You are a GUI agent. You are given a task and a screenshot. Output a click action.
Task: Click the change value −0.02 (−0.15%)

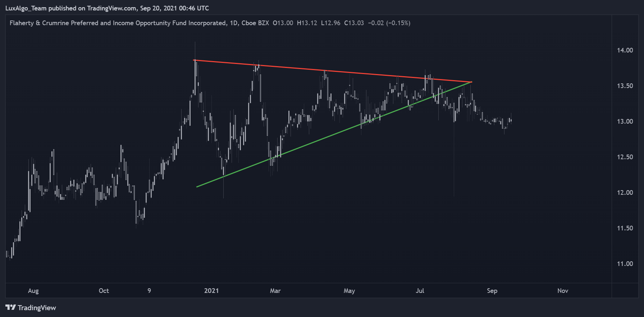point(389,23)
